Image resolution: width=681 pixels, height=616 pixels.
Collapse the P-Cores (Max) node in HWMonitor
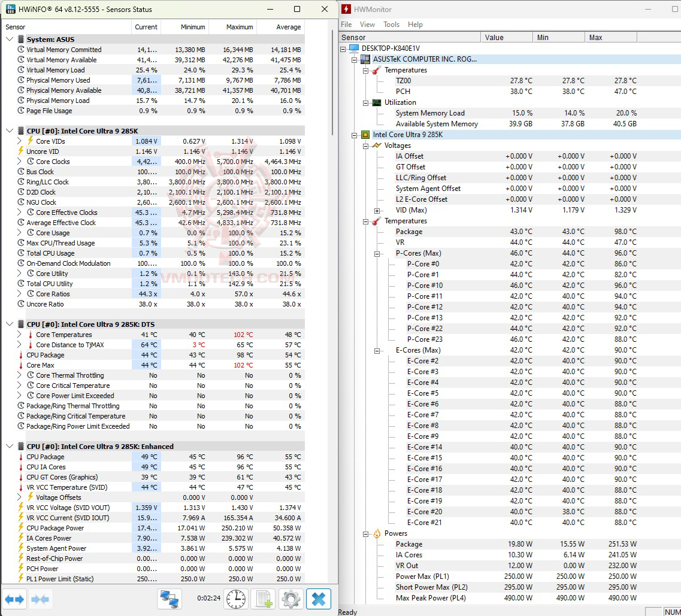[x=377, y=253]
